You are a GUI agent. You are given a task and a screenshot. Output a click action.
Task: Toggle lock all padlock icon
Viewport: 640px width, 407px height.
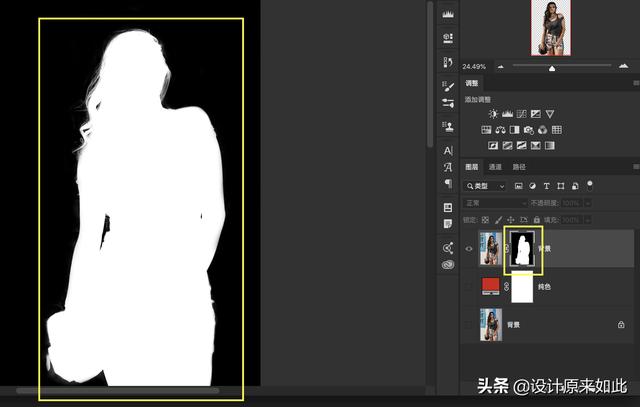pos(537,220)
